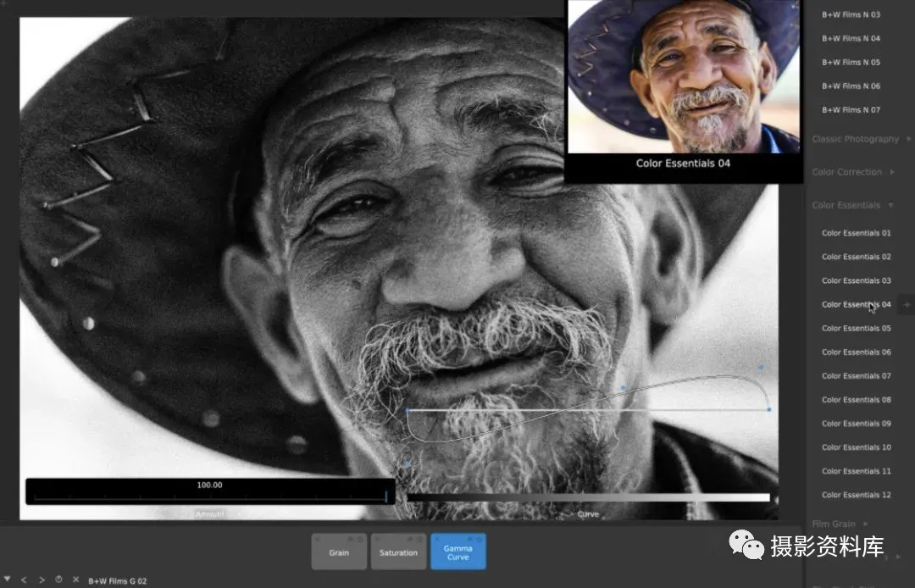This screenshot has width=915, height=588.
Task: Apply preset B+W Films N 03
Action: click(x=851, y=14)
